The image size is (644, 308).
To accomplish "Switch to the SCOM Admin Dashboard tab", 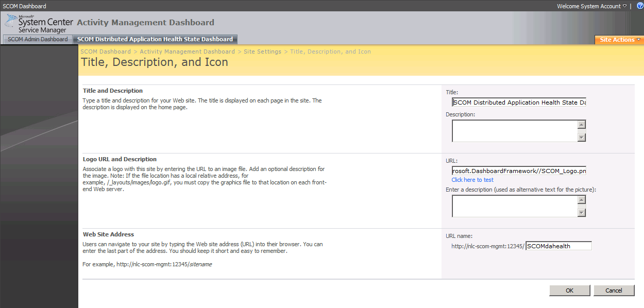I will coord(37,39).
